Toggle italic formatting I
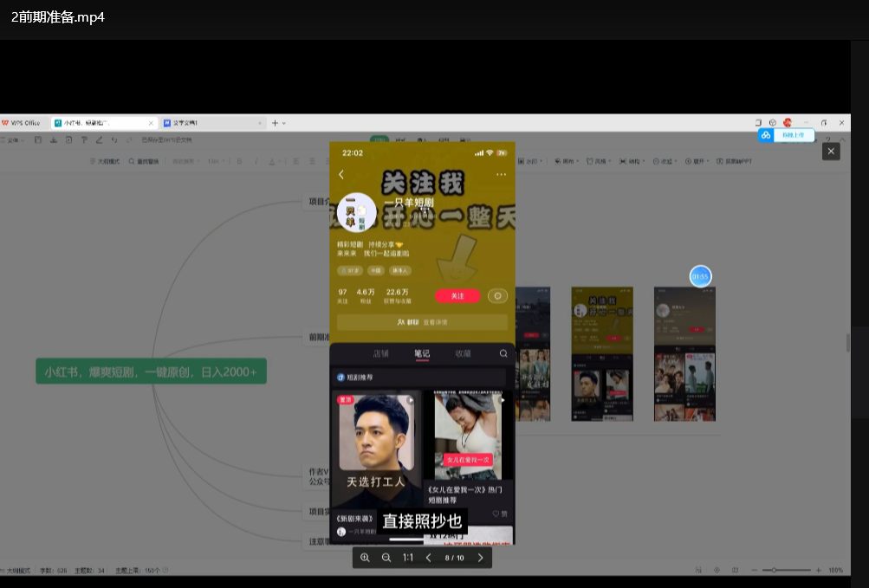This screenshot has width=869, height=588. [x=256, y=161]
